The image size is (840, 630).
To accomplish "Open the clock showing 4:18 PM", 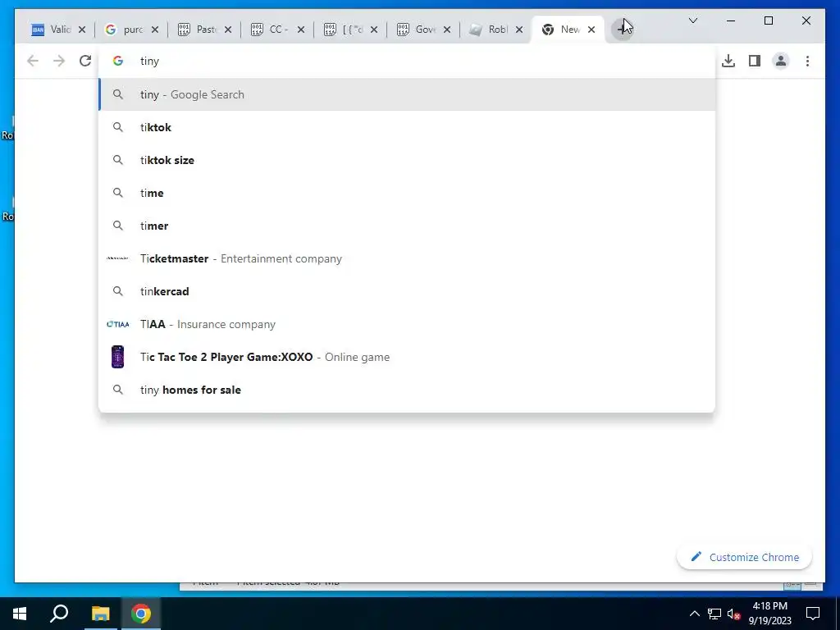I will click(x=769, y=614).
